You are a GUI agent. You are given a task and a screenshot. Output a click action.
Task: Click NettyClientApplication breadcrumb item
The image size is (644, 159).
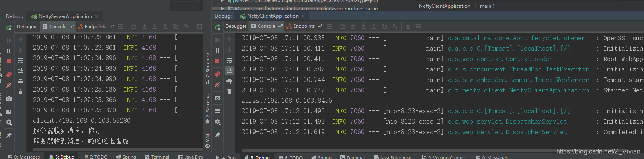click(445, 6)
